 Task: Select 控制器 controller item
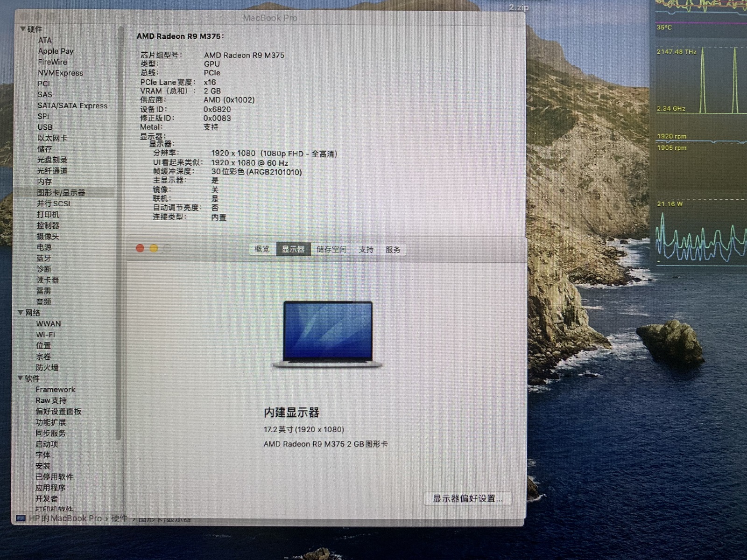(48, 225)
